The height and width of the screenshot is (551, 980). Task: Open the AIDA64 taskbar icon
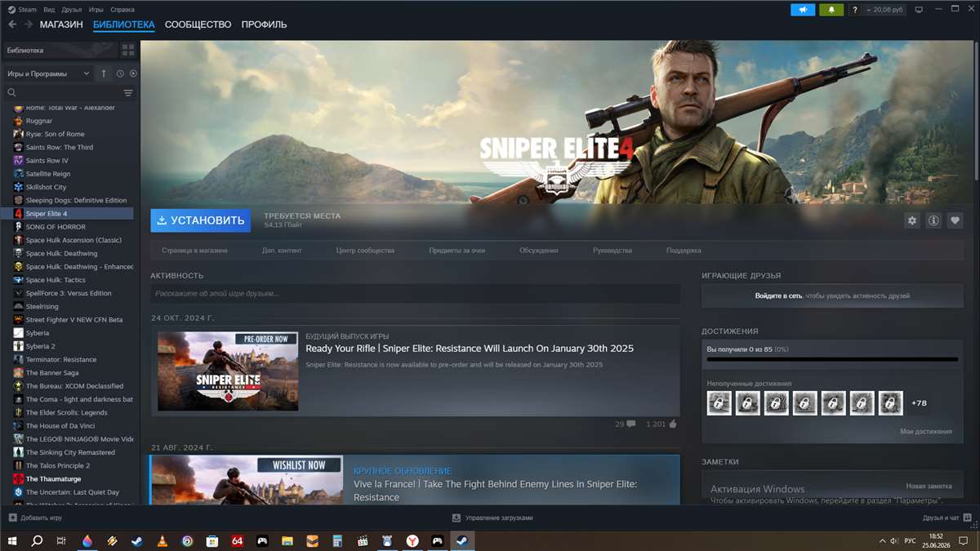237,540
